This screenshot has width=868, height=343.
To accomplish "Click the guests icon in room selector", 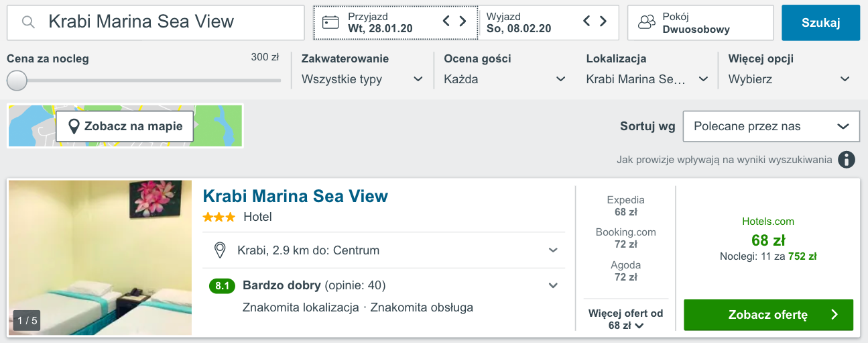I will point(646,22).
